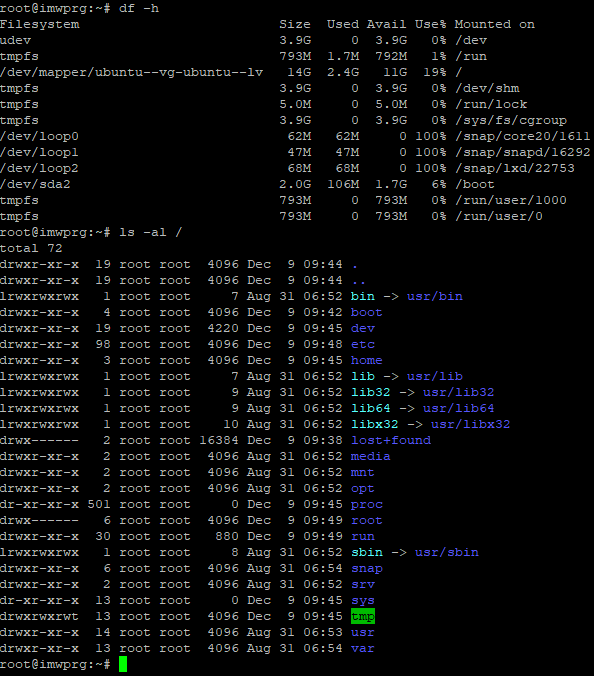Click the green terminal cursor block
Image resolution: width=594 pixels, height=676 pixels.
pos(123,664)
